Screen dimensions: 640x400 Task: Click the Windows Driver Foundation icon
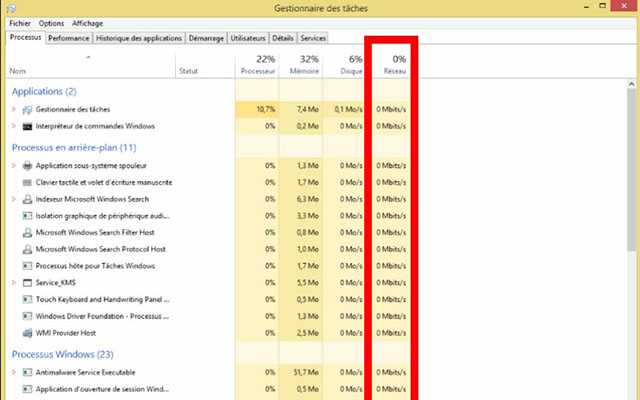click(27, 316)
